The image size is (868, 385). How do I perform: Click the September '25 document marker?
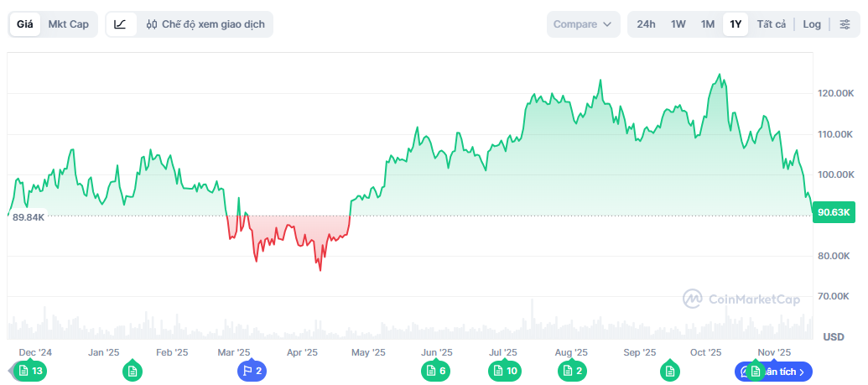669,371
